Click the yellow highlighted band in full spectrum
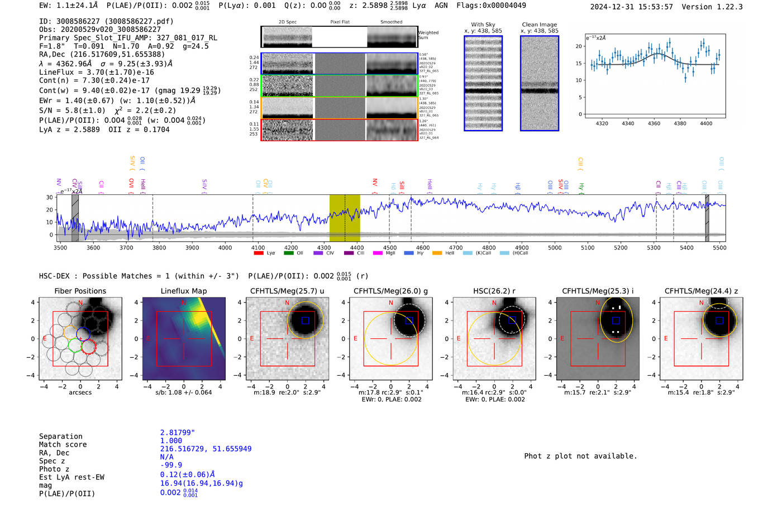This screenshot has width=782, height=532. tap(345, 218)
